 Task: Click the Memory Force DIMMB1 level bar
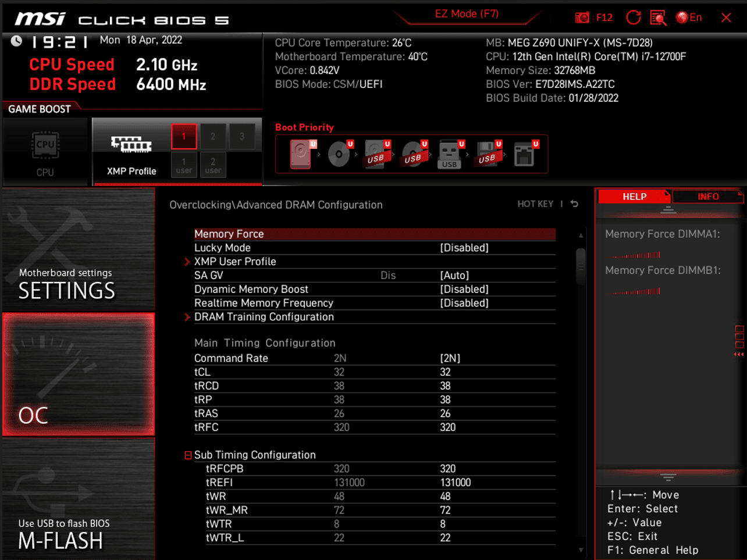click(x=635, y=291)
